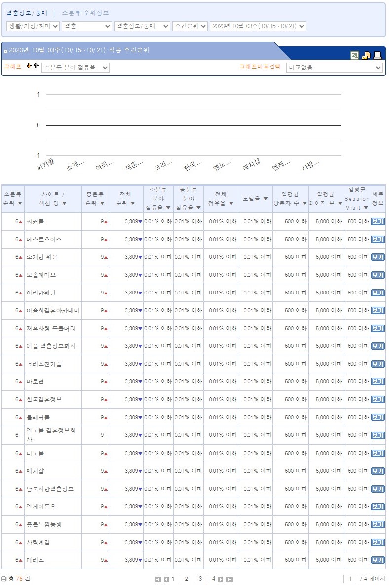Go to the first page of results
This screenshot has height=588, width=389.
click(x=157, y=579)
